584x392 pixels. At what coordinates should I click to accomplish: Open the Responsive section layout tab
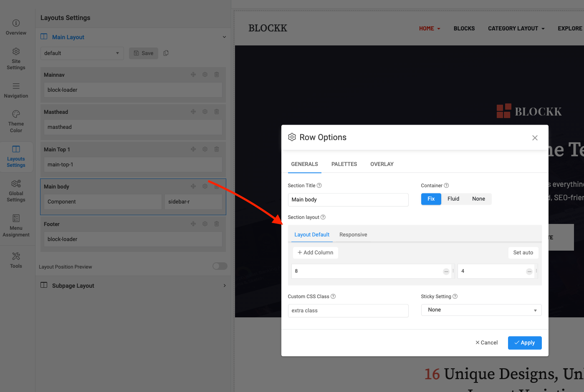tap(353, 234)
